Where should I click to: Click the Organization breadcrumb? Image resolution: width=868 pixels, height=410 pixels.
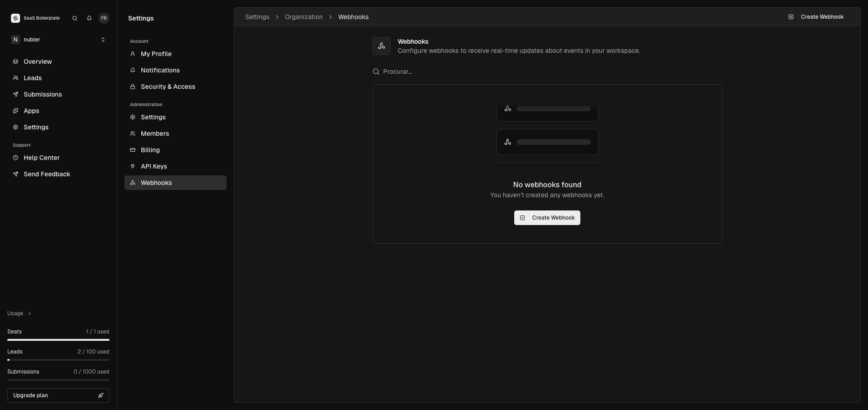(304, 17)
